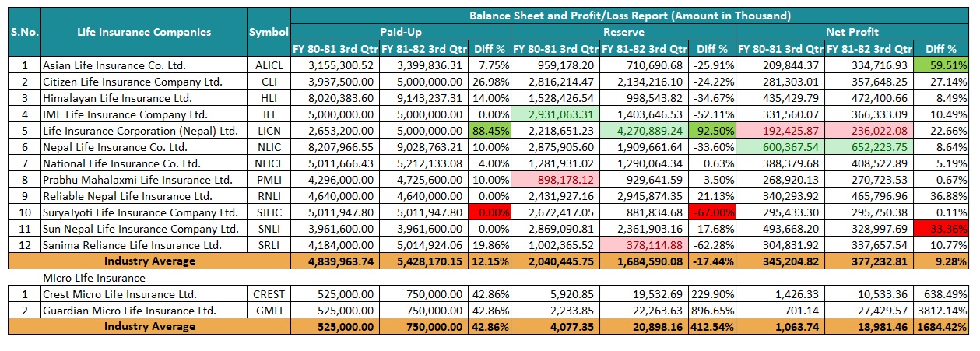Click 'Nepal Life Insurance Co. Ltd.' name cell

point(143,146)
